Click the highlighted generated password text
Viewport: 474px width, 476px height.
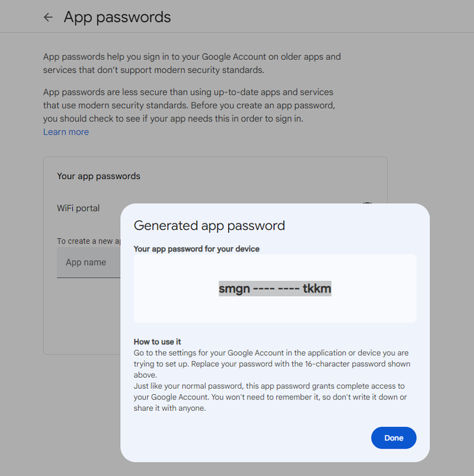[x=275, y=289]
